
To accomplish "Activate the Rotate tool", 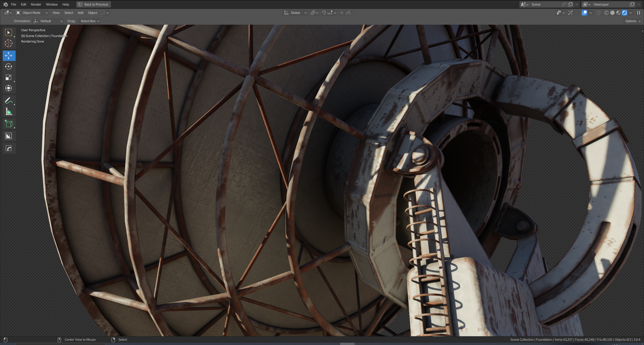I will coord(9,66).
